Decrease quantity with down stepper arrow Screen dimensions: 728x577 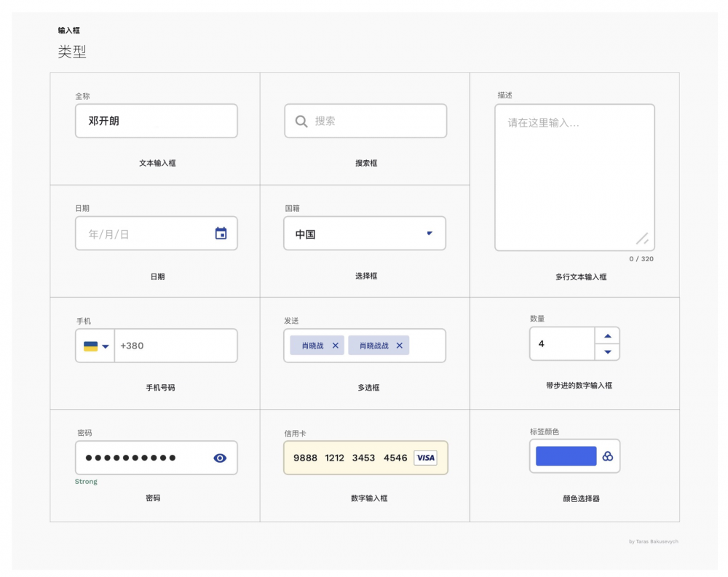point(608,352)
